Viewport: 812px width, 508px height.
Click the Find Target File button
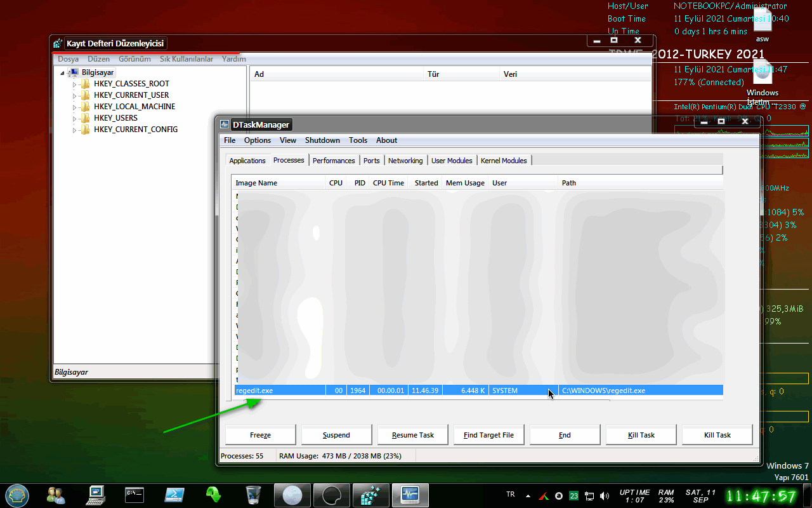pos(488,435)
